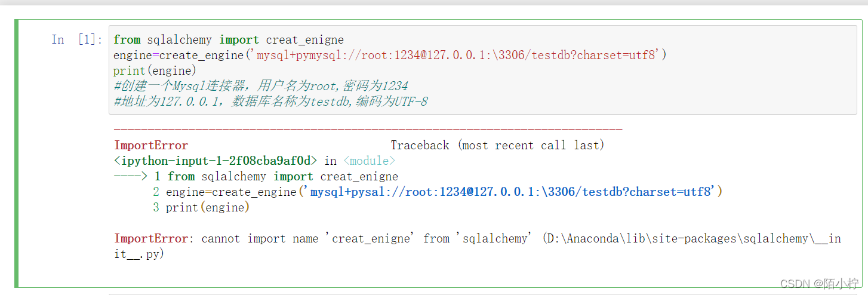Click the 'from sqlalchemy import creat_enigne' code line

229,40
